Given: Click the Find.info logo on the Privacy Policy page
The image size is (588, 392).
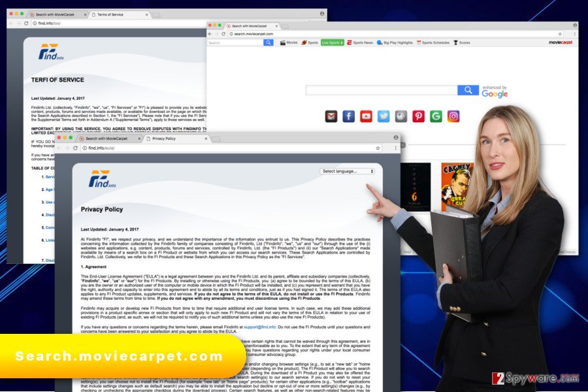Looking at the screenshot, I should click(102, 178).
